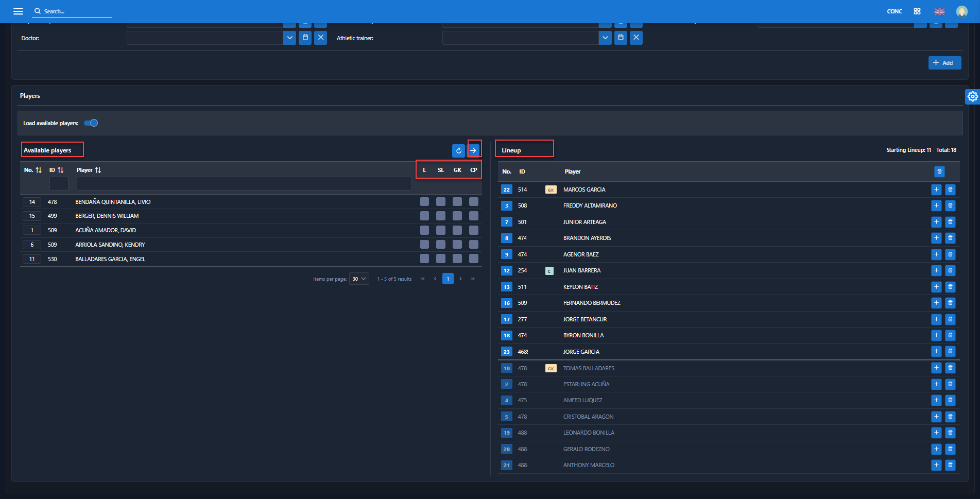Check the GK box for Berger, Dennis William
Viewport: 980px width, 499px height.
pos(457,216)
